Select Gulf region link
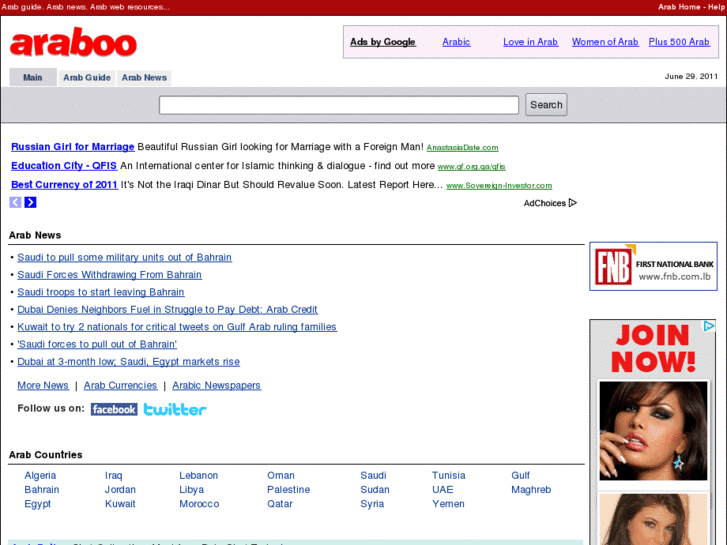Screen dimensions: 727x545 pyautogui.click(x=520, y=475)
